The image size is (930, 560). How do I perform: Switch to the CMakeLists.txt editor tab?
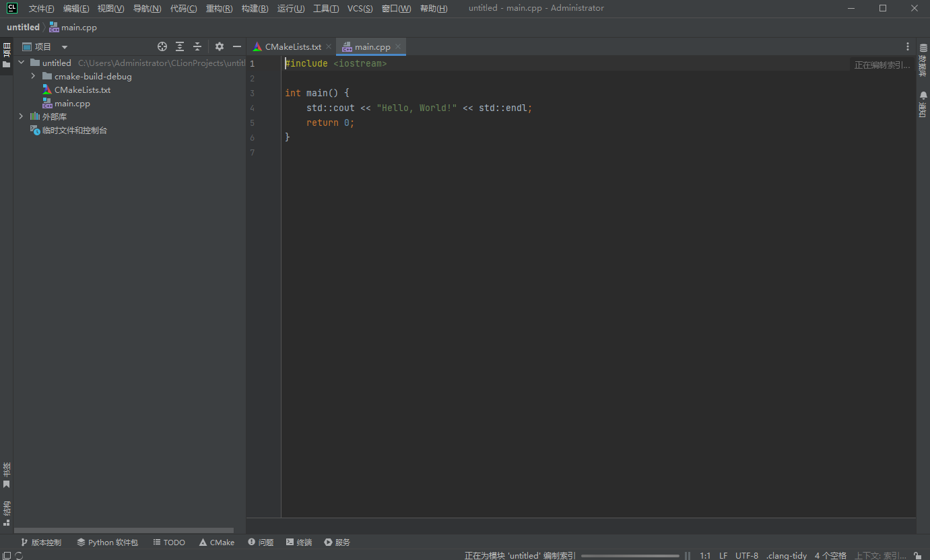click(x=292, y=46)
